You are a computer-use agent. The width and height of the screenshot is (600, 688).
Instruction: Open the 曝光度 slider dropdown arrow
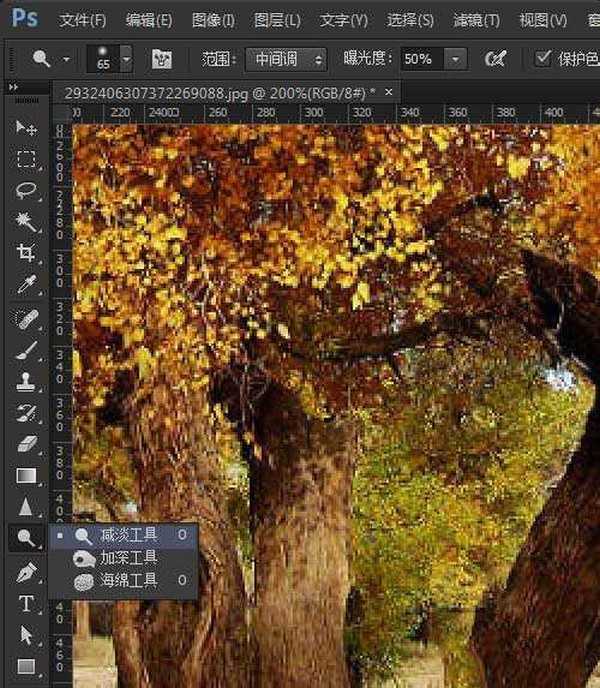[456, 59]
